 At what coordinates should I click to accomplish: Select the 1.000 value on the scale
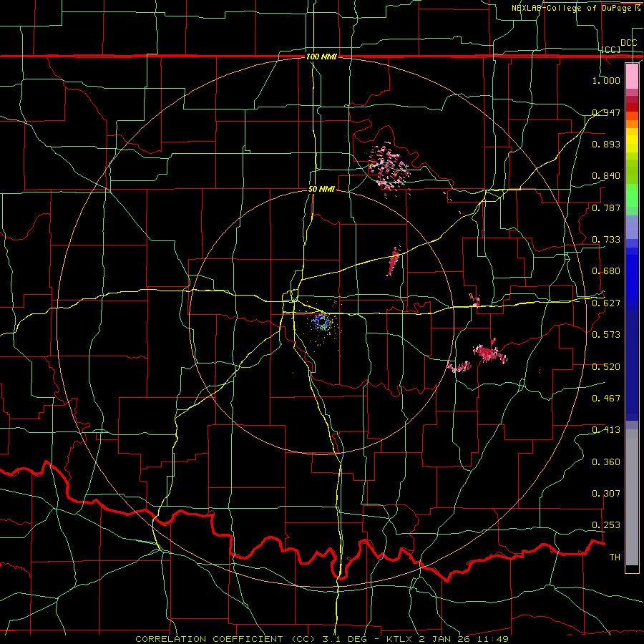(x=606, y=80)
